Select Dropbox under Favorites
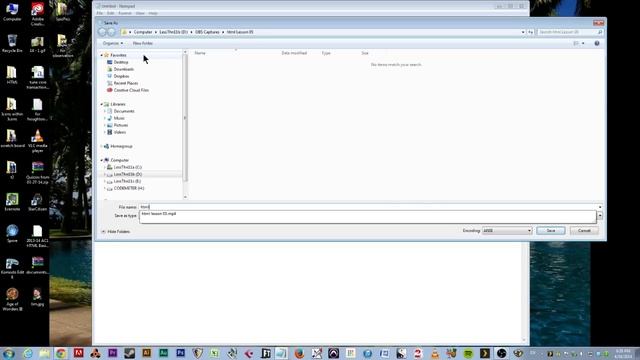 pos(118,76)
